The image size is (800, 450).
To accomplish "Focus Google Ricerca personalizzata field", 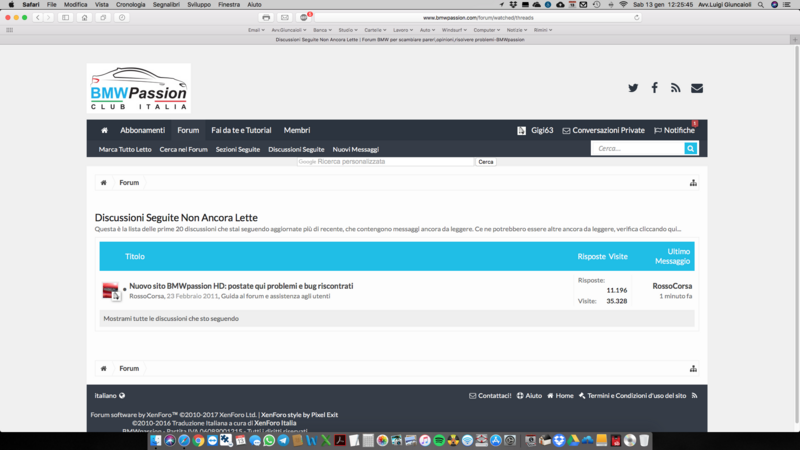I will (x=385, y=162).
